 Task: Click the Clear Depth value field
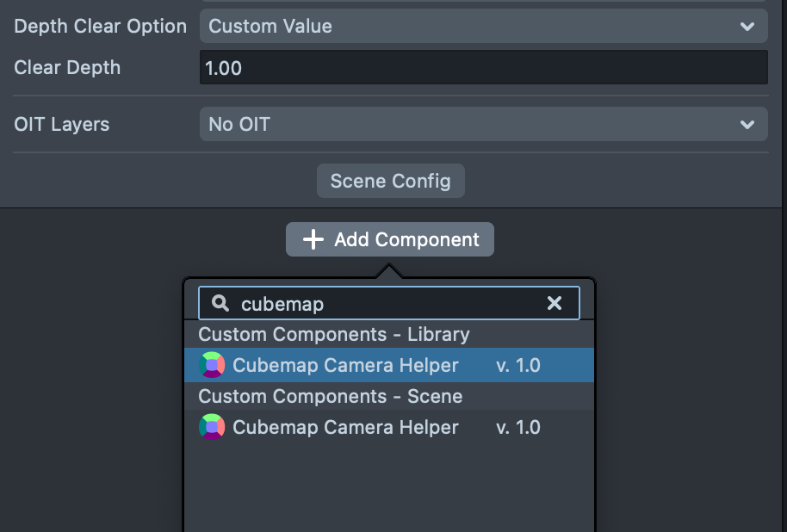482,67
